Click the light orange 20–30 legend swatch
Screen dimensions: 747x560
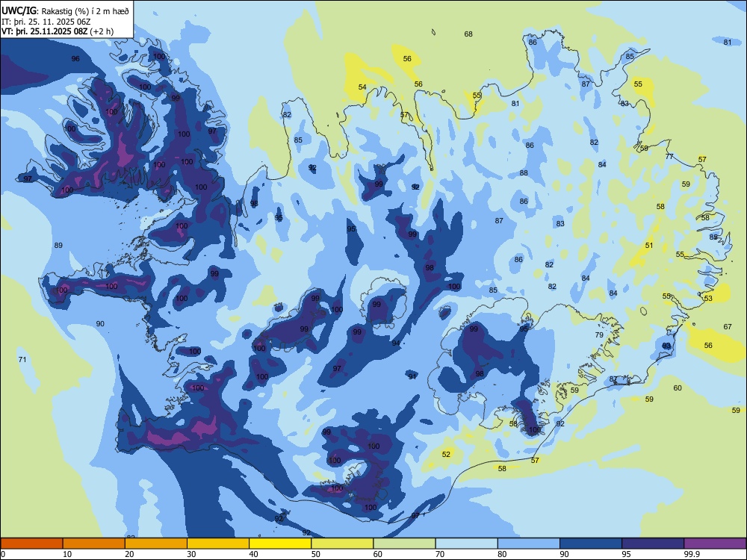tap(156, 544)
